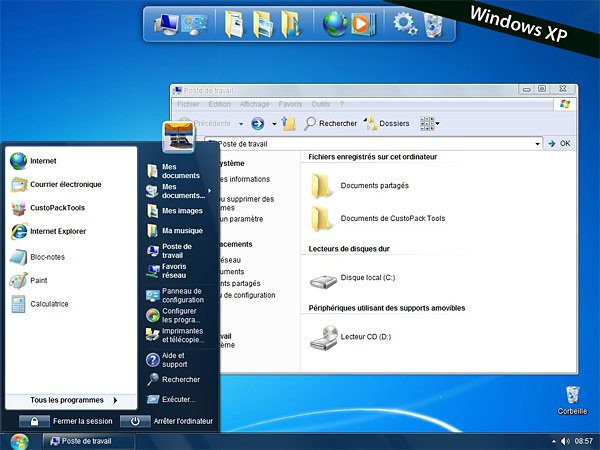This screenshot has height=450, width=600.
Task: Open Aide et support
Action: 178,360
